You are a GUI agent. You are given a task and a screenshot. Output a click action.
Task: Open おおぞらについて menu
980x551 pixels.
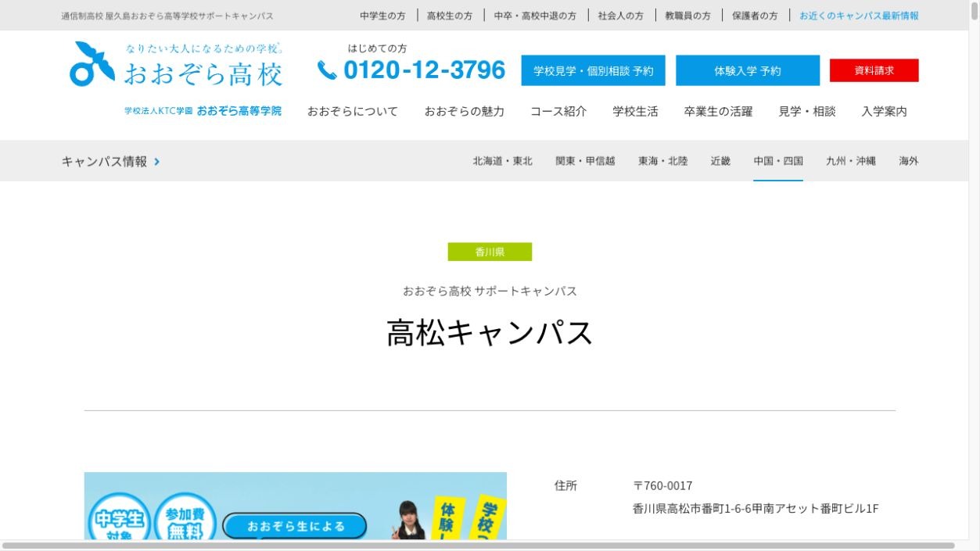352,112
